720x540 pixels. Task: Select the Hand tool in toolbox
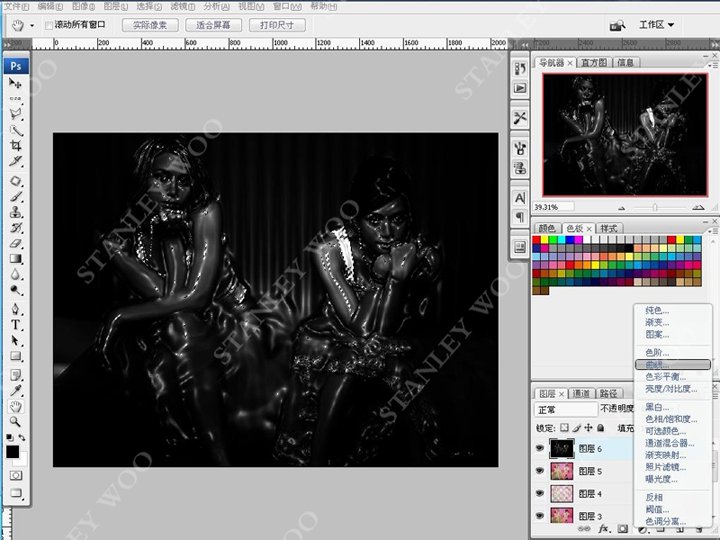[x=16, y=406]
